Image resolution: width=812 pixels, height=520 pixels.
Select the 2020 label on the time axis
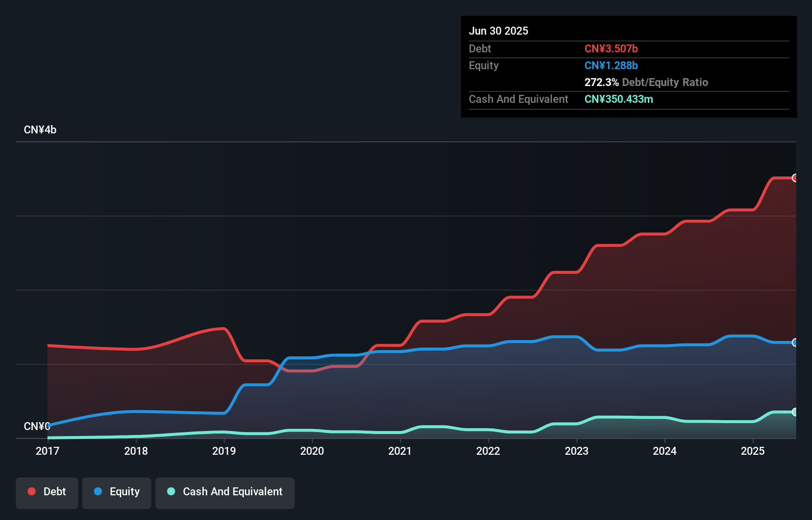coord(313,451)
